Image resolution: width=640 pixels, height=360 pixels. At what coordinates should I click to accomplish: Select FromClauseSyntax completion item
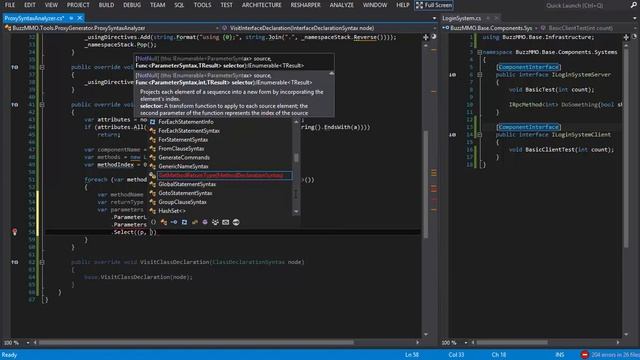pos(220,149)
